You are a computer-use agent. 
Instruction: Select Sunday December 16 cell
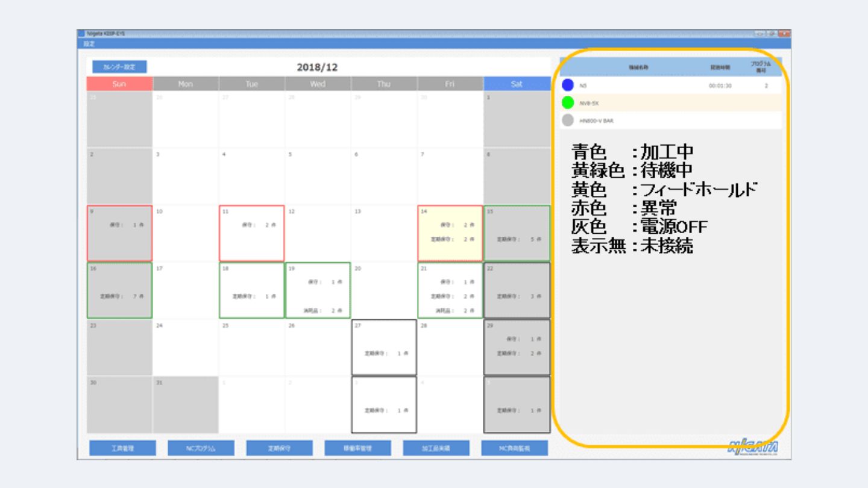pyautogui.click(x=119, y=290)
